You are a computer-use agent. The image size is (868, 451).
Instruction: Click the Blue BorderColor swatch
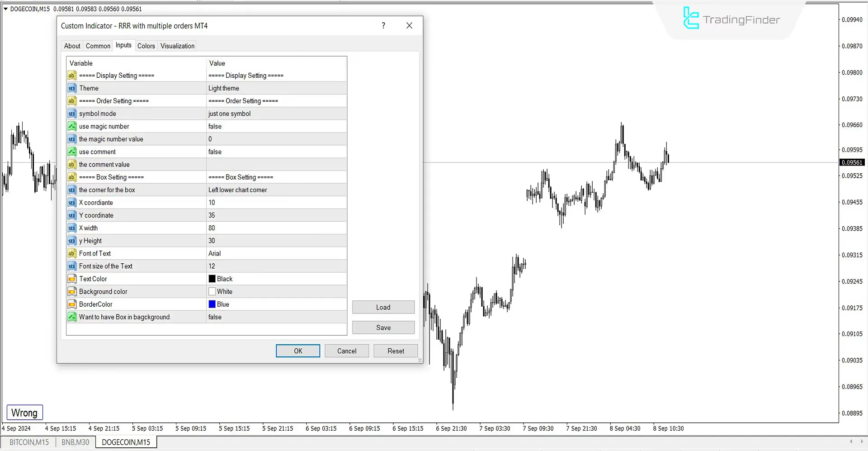click(212, 304)
